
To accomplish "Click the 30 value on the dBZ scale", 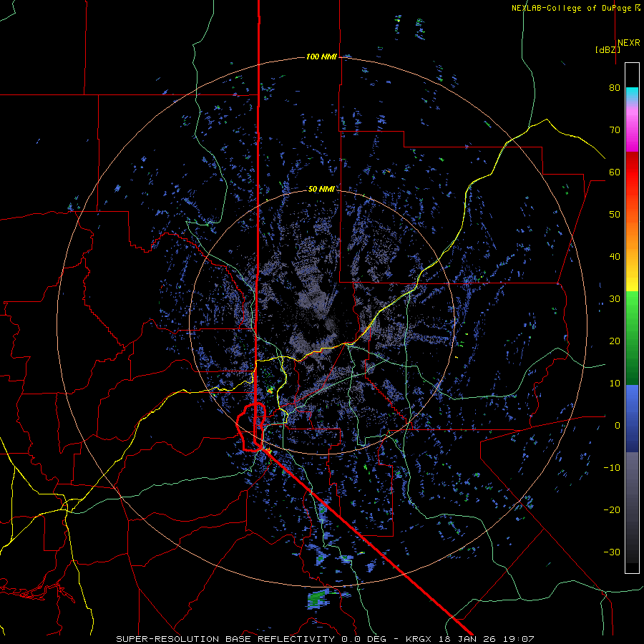I will (615, 299).
